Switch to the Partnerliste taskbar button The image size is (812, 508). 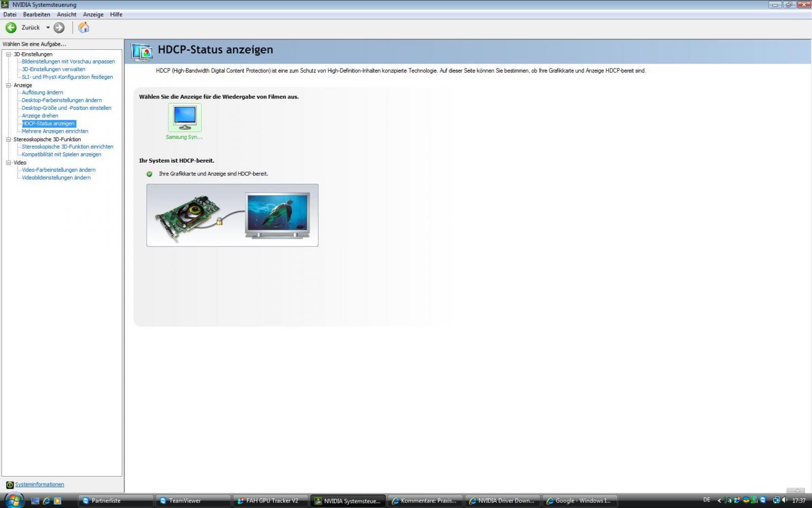click(116, 501)
